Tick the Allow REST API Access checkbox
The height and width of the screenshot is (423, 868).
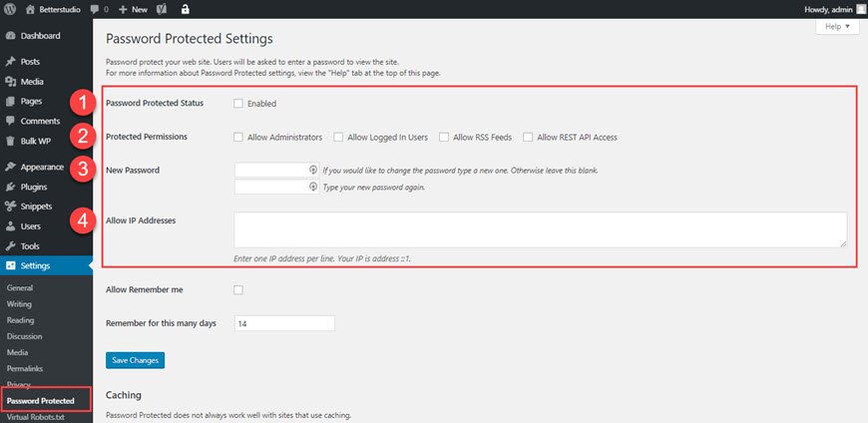point(528,138)
